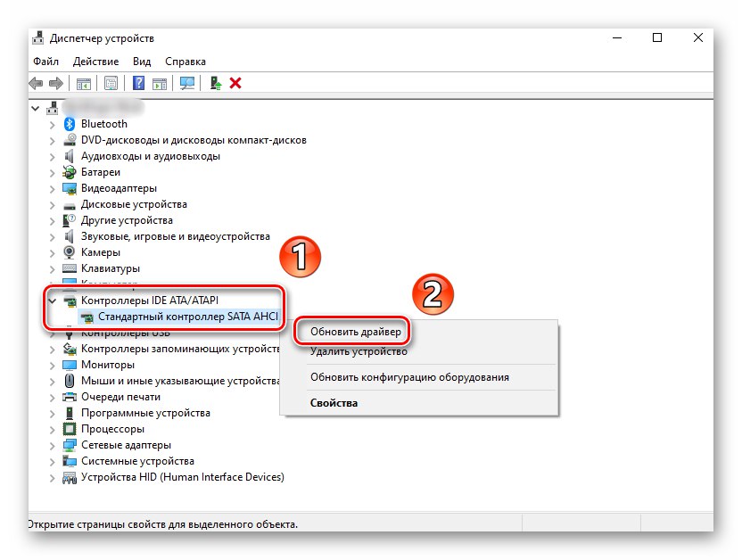The image size is (742, 560).
Task: Click the Другие устройства unknown device icon
Action: pyautogui.click(x=70, y=220)
